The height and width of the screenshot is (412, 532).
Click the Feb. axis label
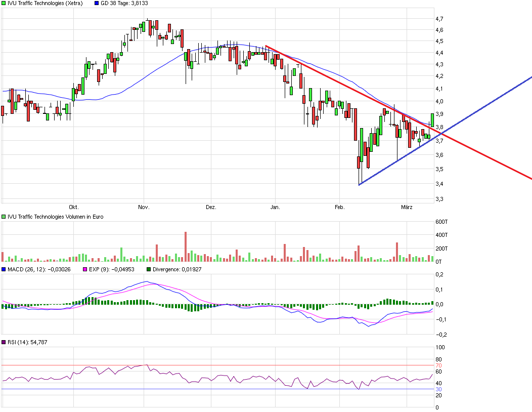click(x=339, y=207)
